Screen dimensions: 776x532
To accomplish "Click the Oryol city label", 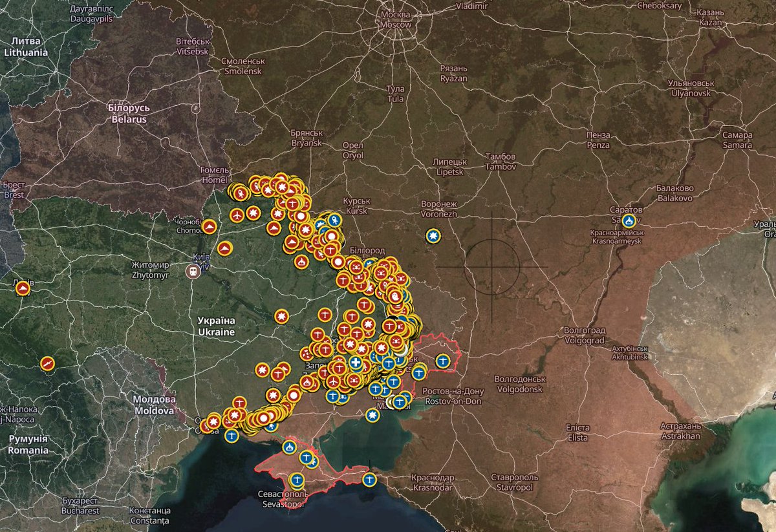I will (x=352, y=151).
